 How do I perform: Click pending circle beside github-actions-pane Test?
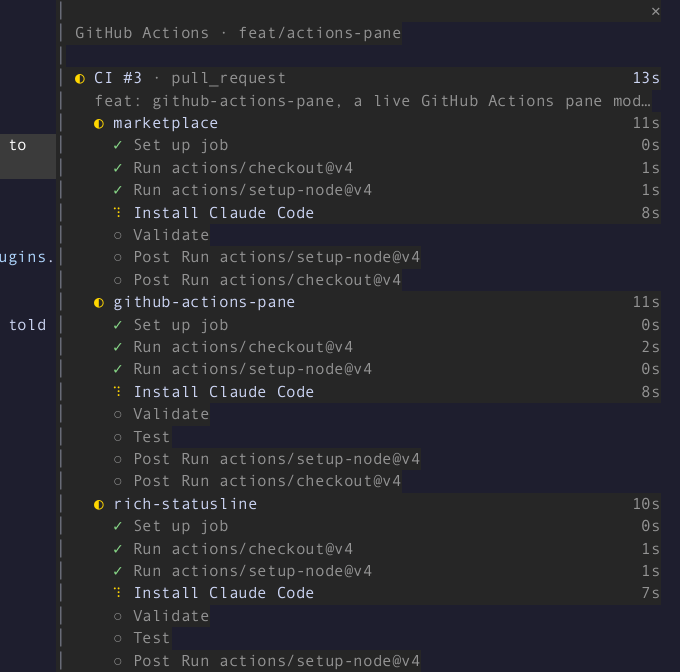click(118, 437)
